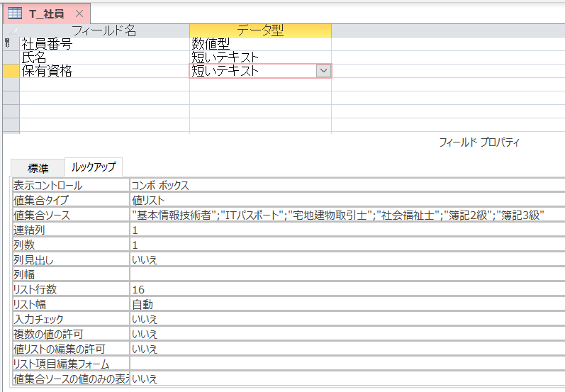This screenshot has height=392, width=565.
Task: Click the 列数 value field
Action: coord(347,245)
